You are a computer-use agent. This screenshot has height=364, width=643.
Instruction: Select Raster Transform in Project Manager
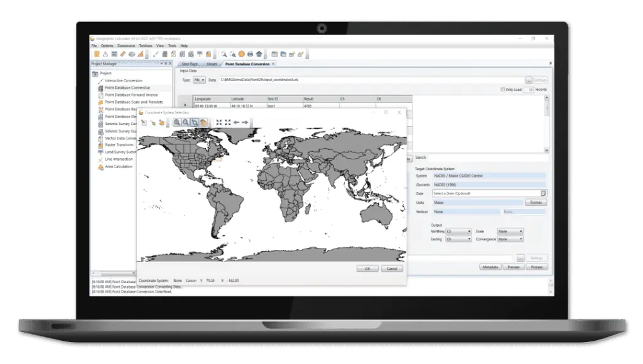[119, 145]
